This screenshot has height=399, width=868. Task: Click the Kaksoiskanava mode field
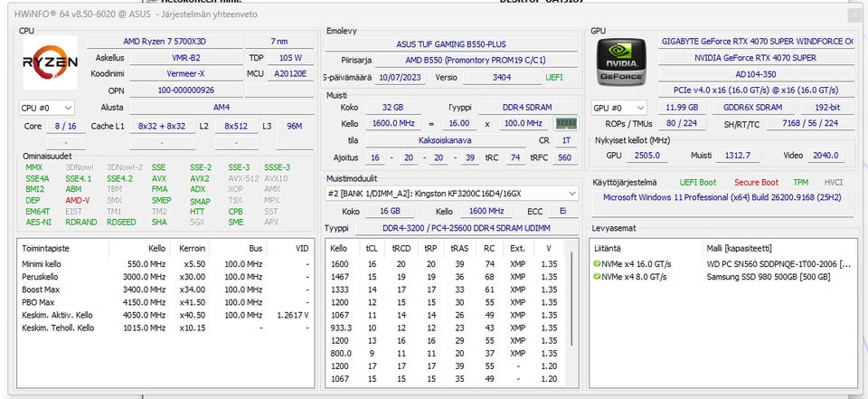446,141
